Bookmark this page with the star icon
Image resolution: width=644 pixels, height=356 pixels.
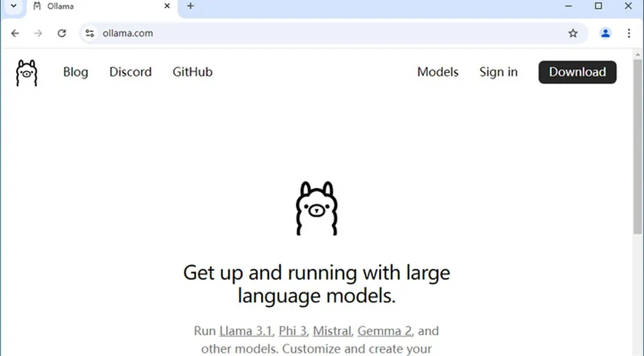[573, 34]
